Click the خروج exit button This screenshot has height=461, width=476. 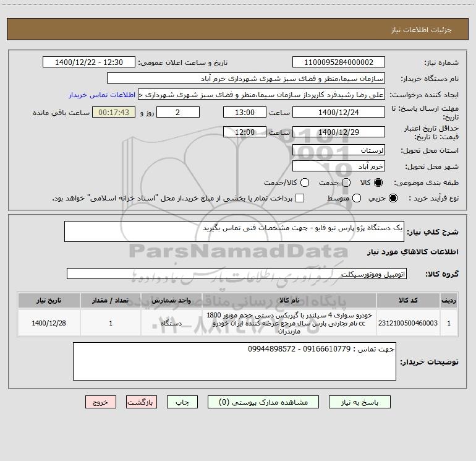click(101, 402)
